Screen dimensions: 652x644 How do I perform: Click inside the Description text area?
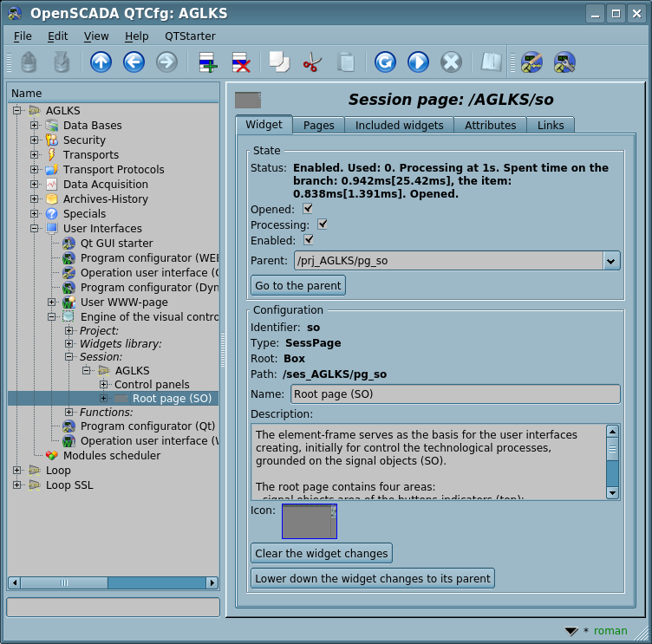pyautogui.click(x=428, y=462)
